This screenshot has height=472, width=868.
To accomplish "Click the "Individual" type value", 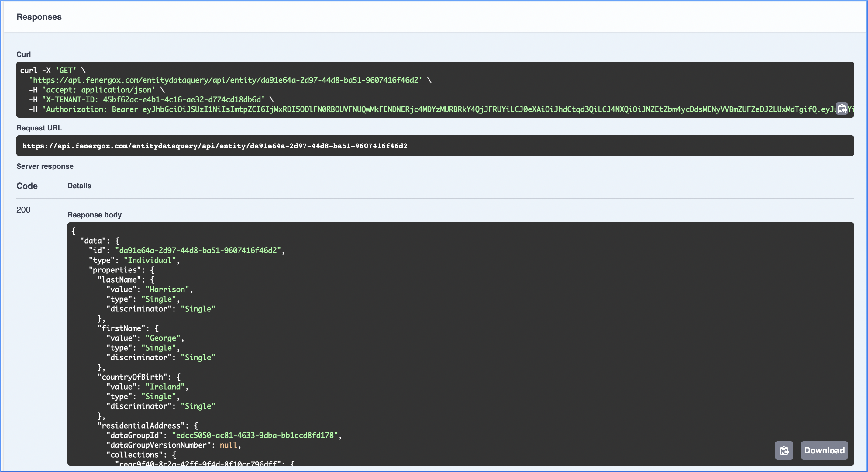I will tap(150, 260).
